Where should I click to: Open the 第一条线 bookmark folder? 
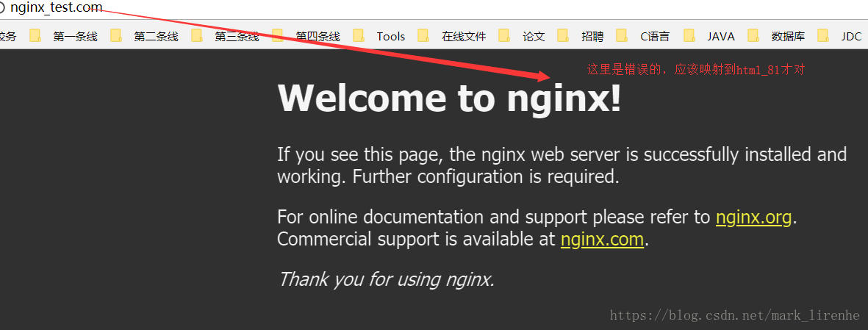pyautogui.click(x=64, y=37)
